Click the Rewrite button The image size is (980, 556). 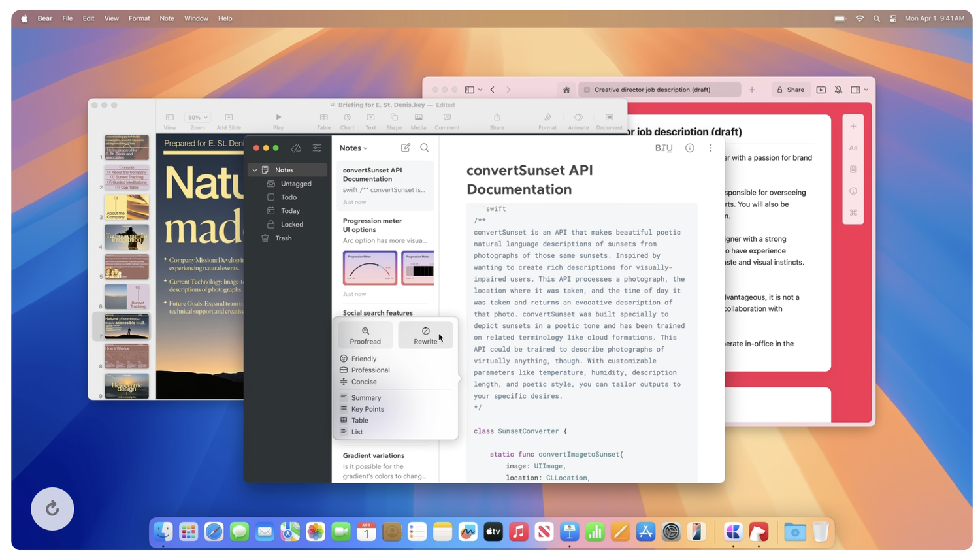(425, 335)
